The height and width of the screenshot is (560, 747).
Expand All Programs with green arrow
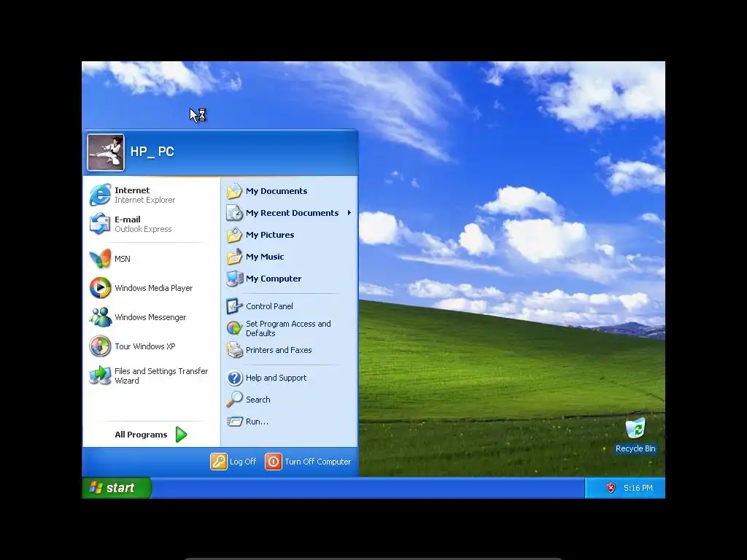click(x=181, y=435)
